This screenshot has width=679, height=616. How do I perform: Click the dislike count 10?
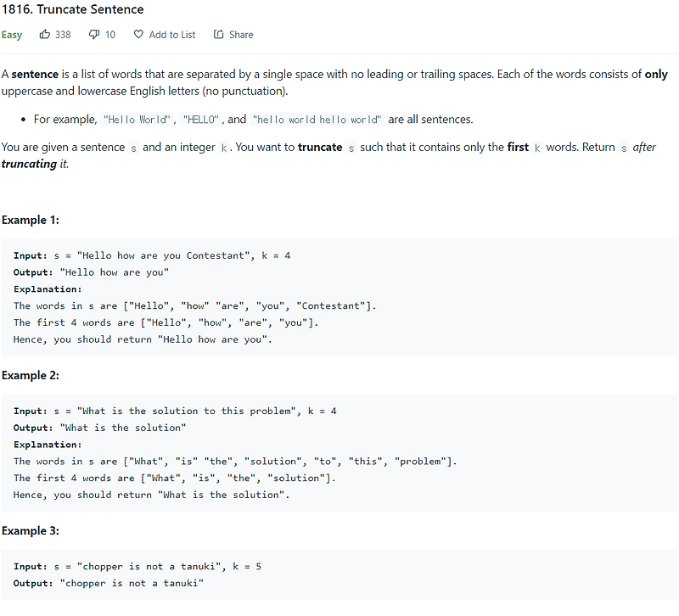110,35
